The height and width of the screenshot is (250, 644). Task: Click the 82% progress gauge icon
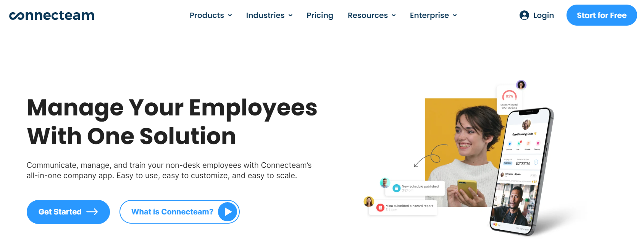point(510,96)
